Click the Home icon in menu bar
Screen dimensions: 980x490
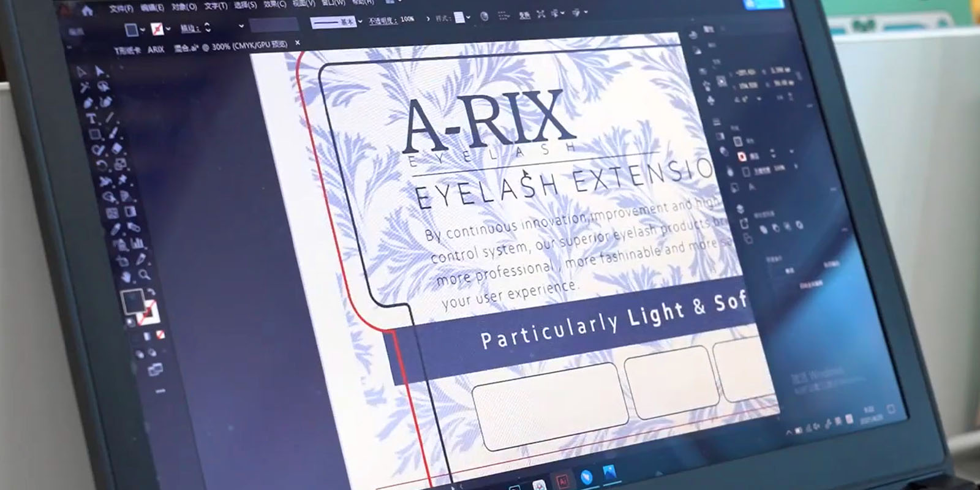point(87,11)
